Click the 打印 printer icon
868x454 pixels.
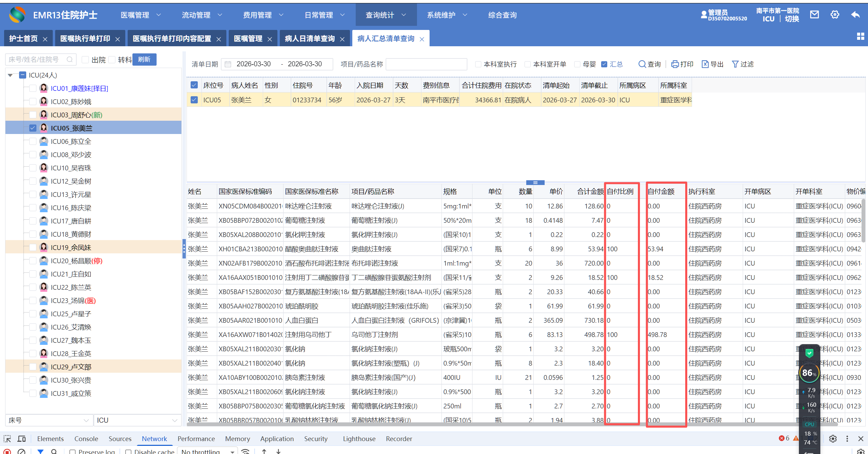coord(675,64)
